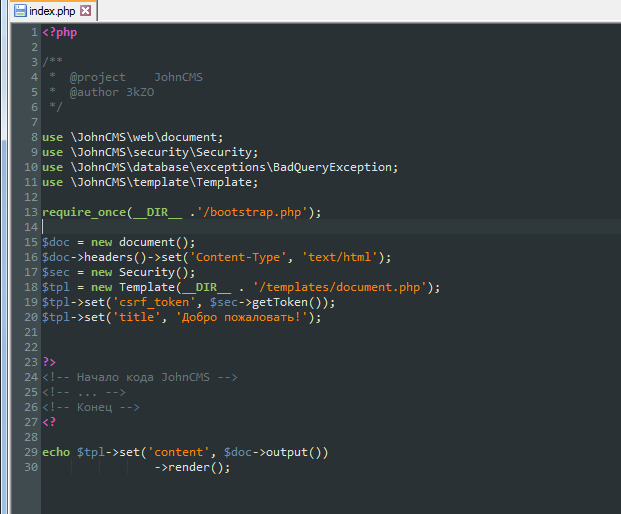Close the index.php tab
This screenshot has height=514, width=621.
coord(86,11)
